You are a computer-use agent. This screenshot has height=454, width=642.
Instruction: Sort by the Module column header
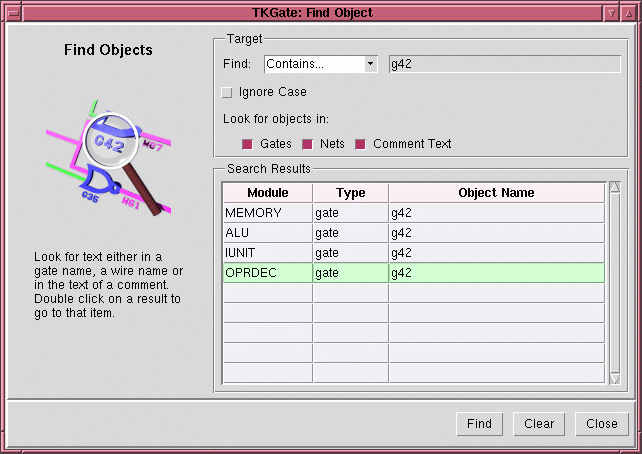(x=267, y=192)
